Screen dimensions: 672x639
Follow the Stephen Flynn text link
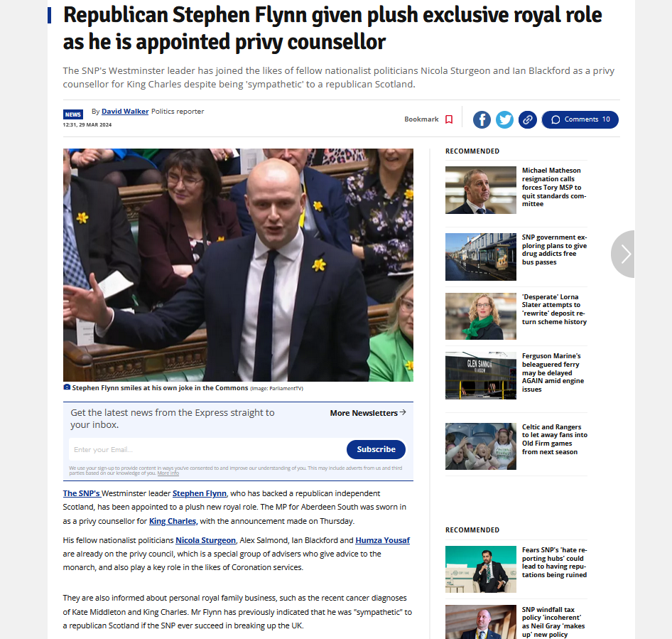(200, 493)
